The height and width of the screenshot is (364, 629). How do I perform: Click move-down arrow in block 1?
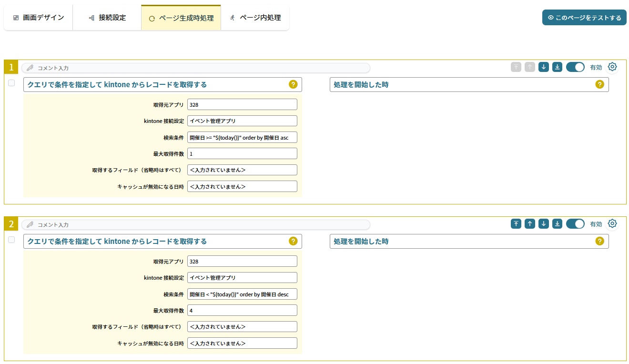pos(544,67)
